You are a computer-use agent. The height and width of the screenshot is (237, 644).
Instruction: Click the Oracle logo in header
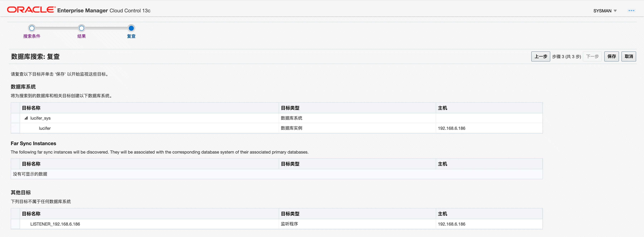coord(31,10)
